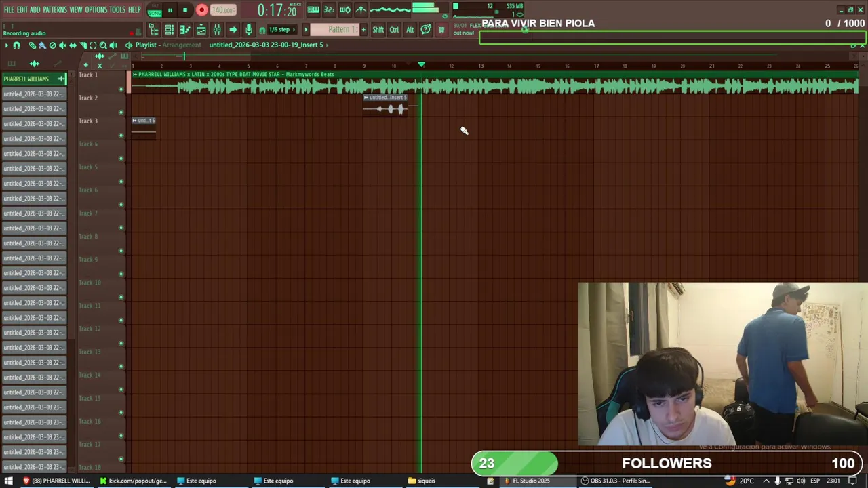
Task: Click the green arrow toolbar icon
Action: 233,30
